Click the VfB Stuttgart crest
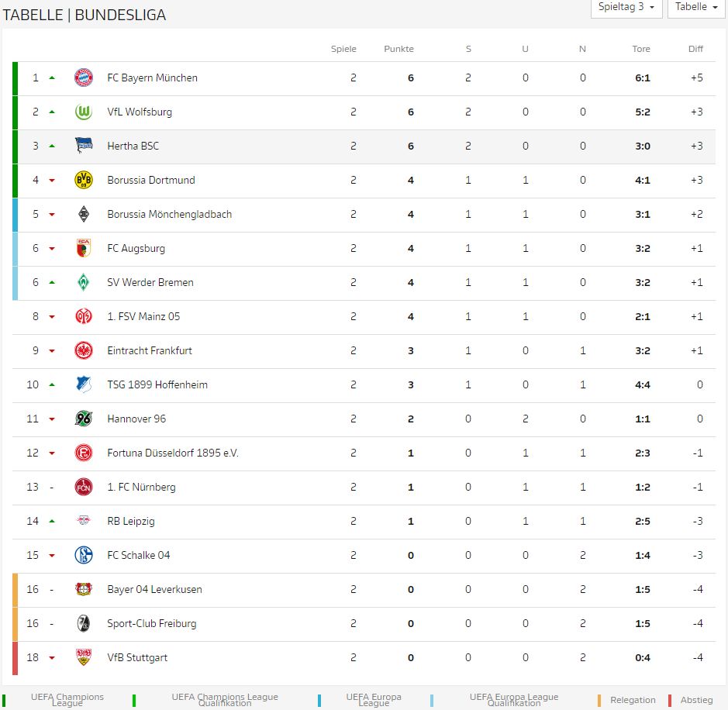The width and height of the screenshot is (728, 710). coord(84,657)
